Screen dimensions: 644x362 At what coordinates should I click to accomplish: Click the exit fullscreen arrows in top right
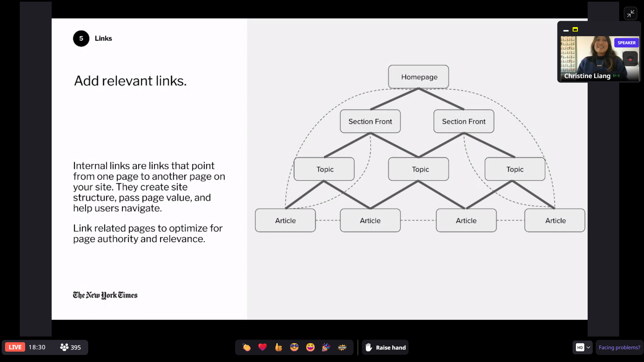point(631,13)
